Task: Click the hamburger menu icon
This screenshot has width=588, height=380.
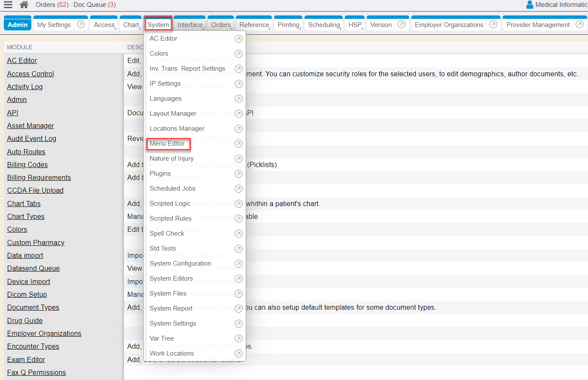Action: click(8, 5)
